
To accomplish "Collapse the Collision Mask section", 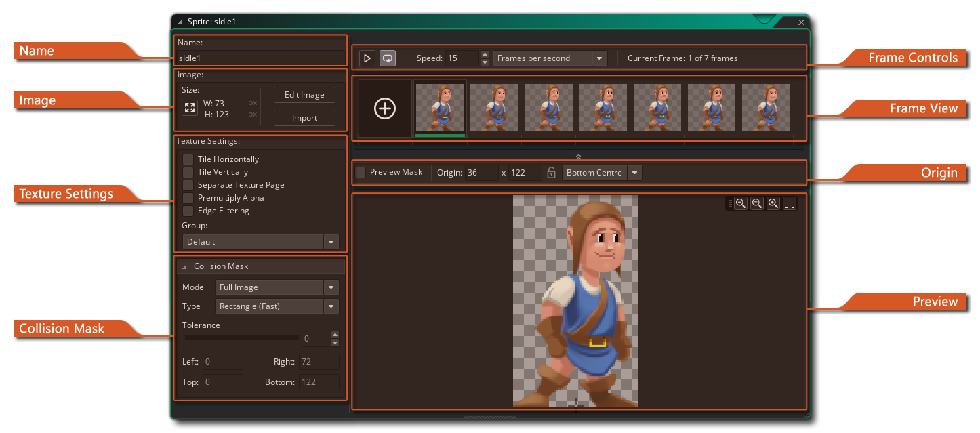I will 184,267.
